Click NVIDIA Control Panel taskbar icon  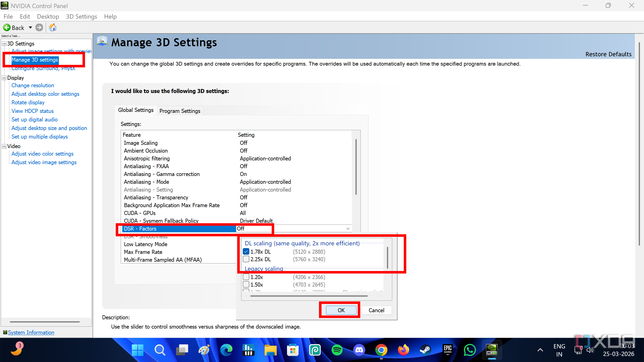492,350
